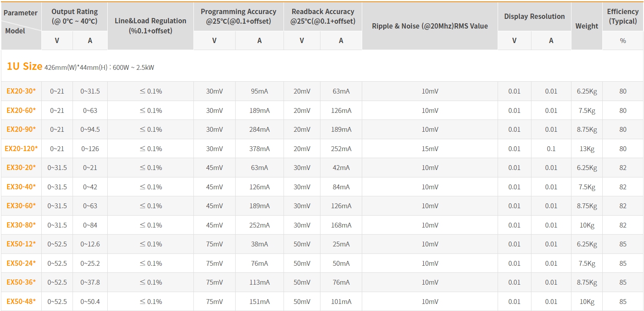Click the EX30-20* model link
Image resolution: width=644 pixels, height=311 pixels.
pos(21,168)
